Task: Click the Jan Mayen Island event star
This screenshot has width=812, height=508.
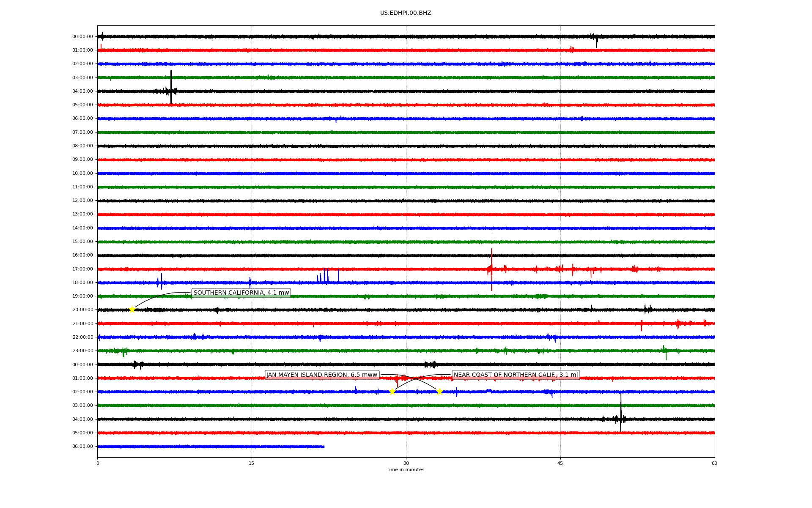Action: click(439, 392)
